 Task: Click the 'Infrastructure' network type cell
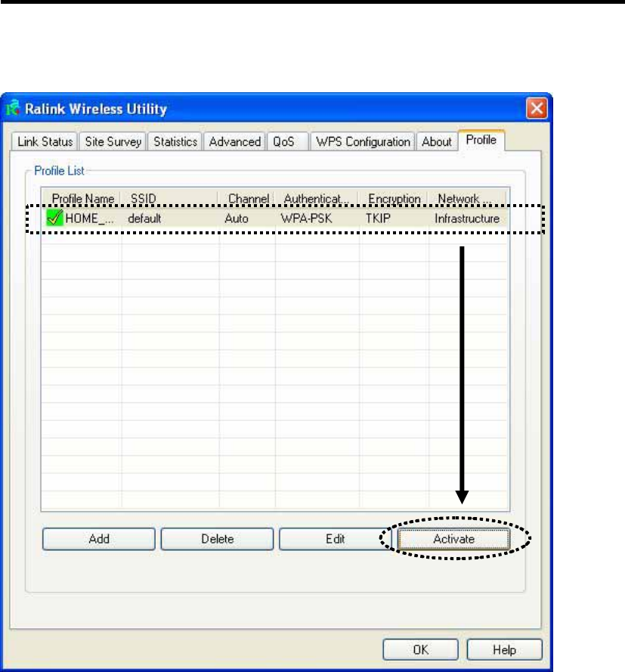point(467,218)
